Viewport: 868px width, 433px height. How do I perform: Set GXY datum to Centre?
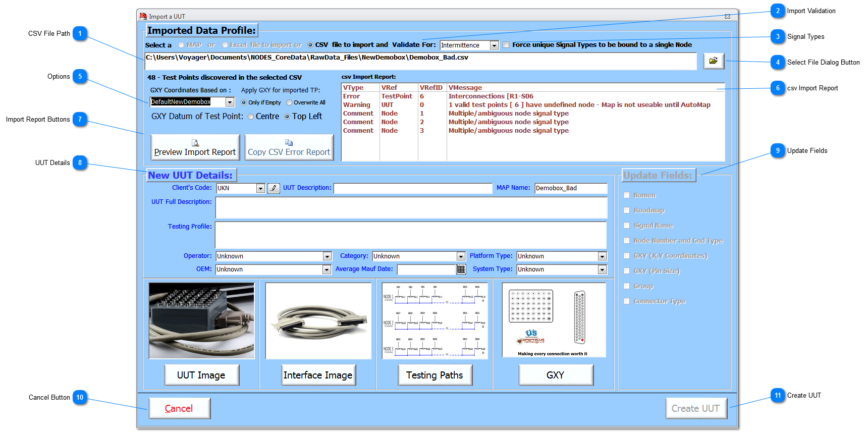251,117
